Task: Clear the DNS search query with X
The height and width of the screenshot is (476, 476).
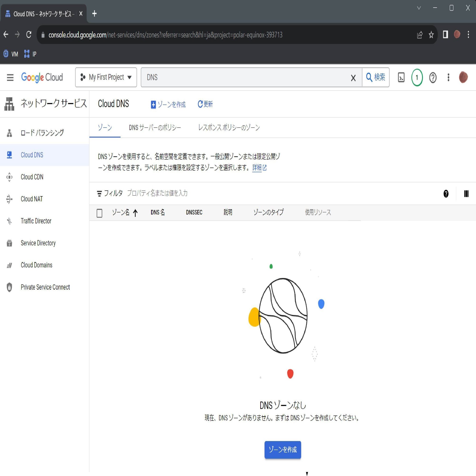Action: pyautogui.click(x=353, y=77)
